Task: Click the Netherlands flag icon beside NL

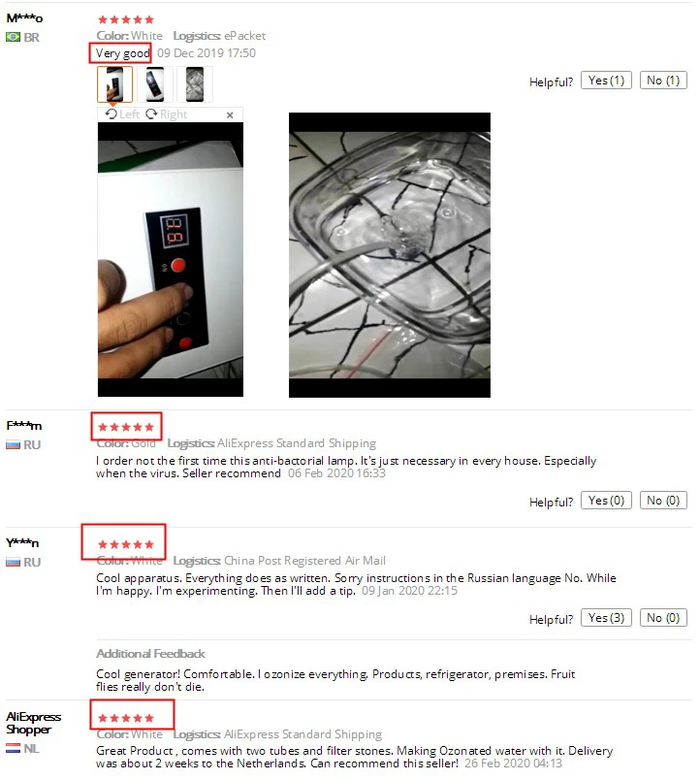Action: [x=13, y=748]
